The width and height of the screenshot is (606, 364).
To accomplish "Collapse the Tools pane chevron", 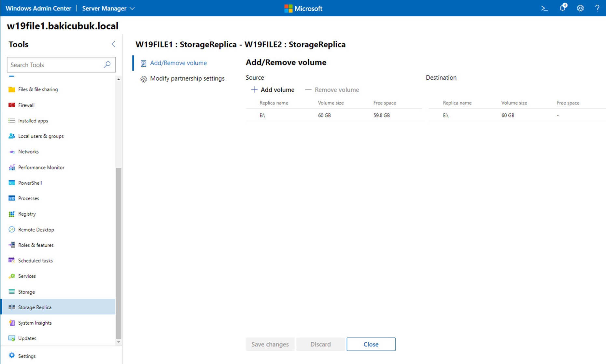I will click(x=113, y=44).
